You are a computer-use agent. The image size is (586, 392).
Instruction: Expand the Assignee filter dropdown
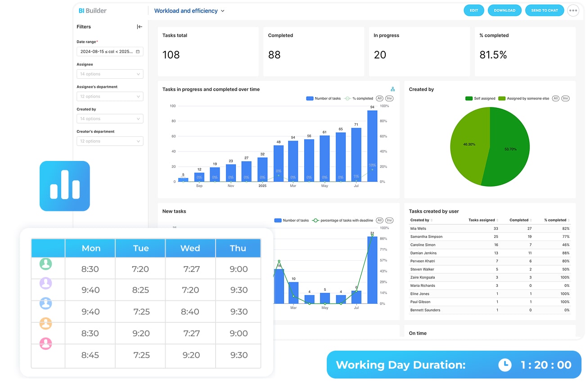(110, 74)
